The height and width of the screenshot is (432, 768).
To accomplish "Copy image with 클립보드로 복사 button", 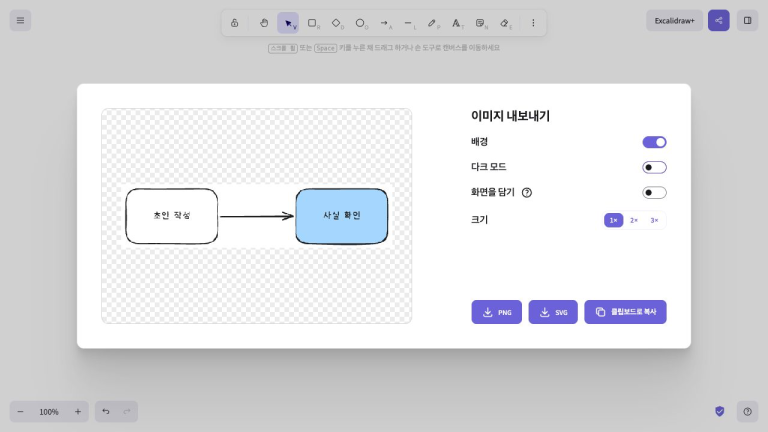I will pos(625,312).
